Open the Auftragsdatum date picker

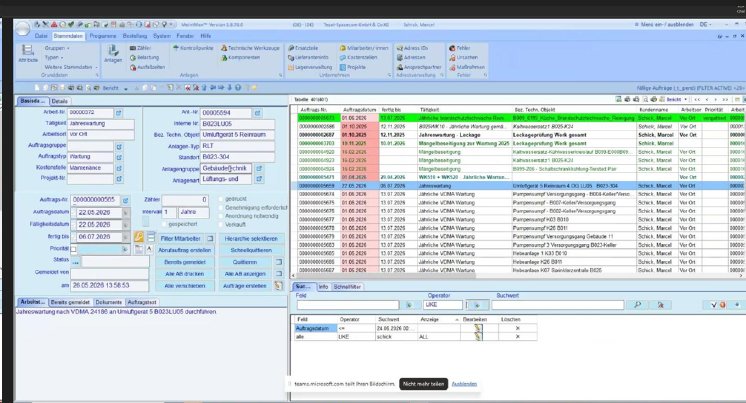click(126, 212)
